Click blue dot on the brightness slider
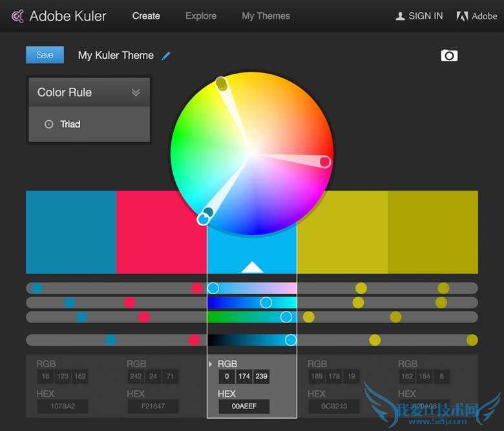This screenshot has width=504, height=431. 110,340
